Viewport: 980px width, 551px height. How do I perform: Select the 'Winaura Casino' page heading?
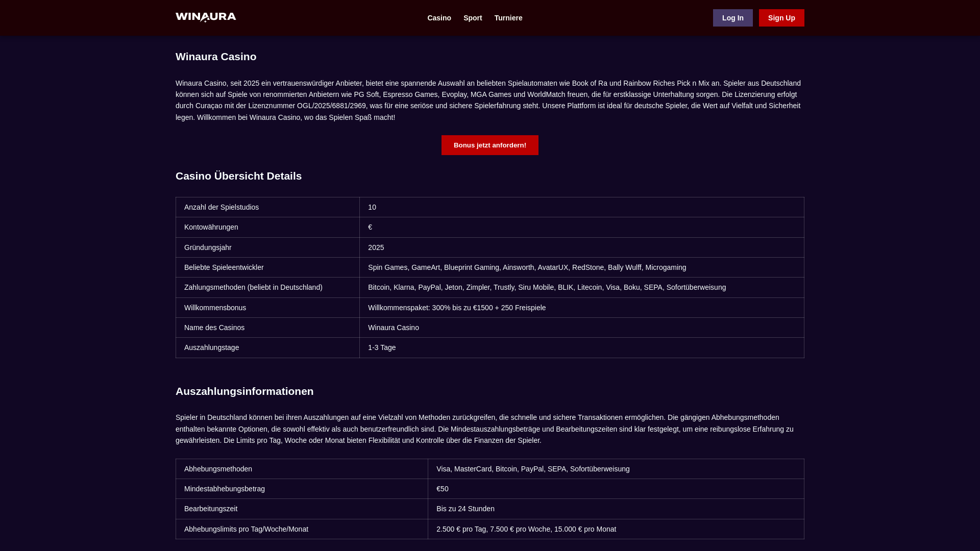[x=216, y=57]
